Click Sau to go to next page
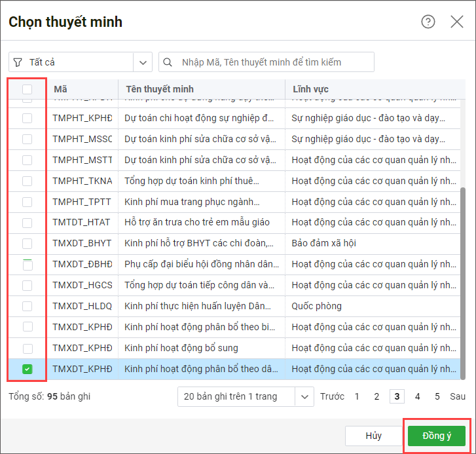 click(x=458, y=396)
